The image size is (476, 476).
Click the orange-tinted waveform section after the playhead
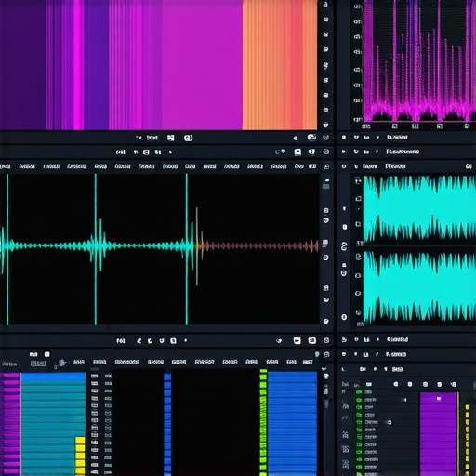(x=258, y=246)
